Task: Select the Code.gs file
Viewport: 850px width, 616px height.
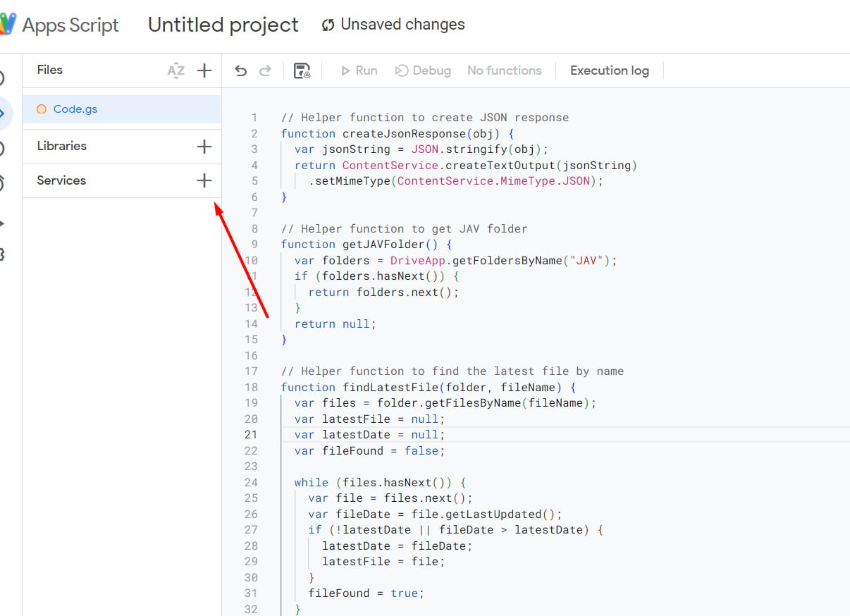Action: pyautogui.click(x=75, y=109)
